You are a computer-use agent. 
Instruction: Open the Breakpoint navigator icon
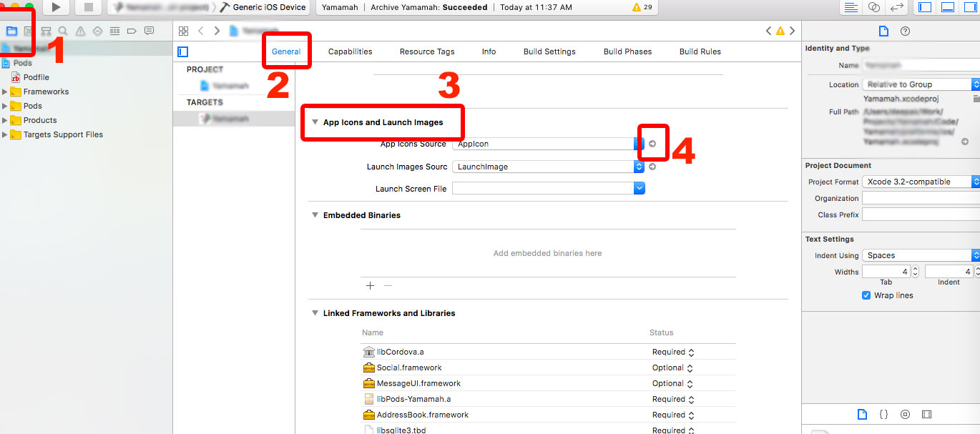point(132,31)
